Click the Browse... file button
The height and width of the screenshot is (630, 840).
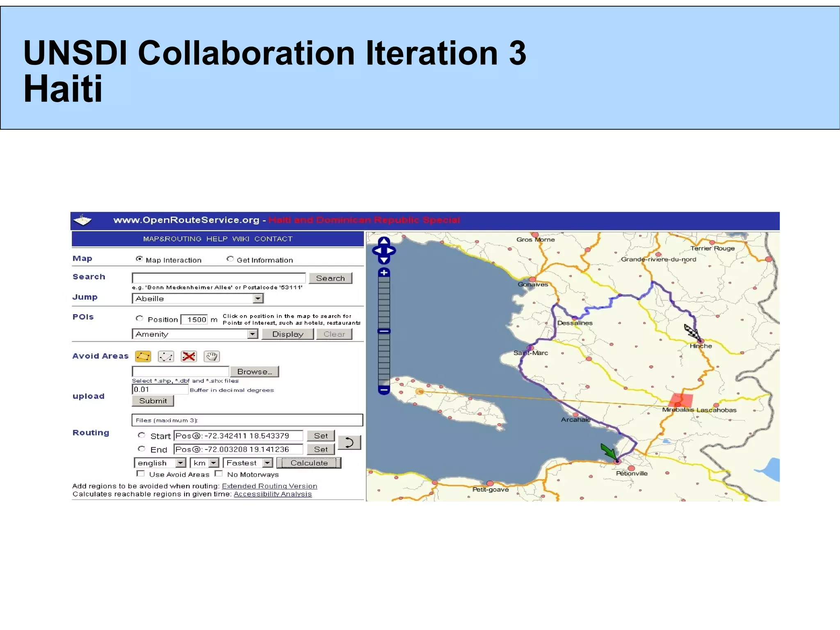click(255, 371)
